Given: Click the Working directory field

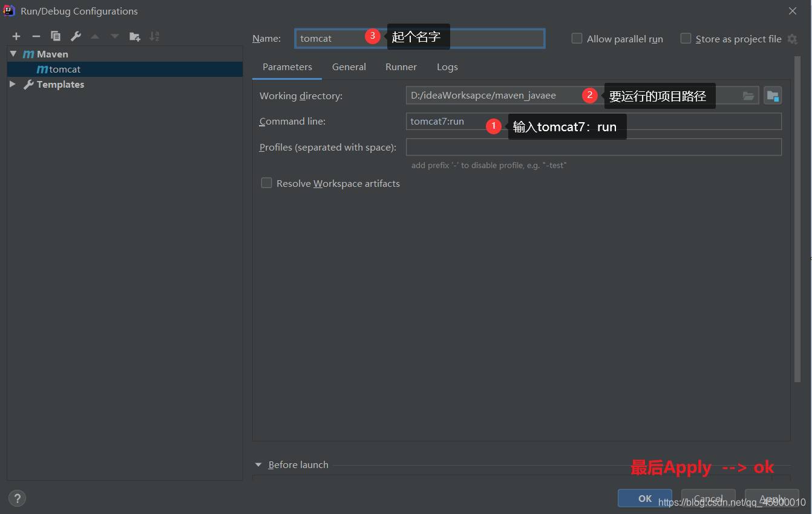Looking at the screenshot, I should (582, 96).
